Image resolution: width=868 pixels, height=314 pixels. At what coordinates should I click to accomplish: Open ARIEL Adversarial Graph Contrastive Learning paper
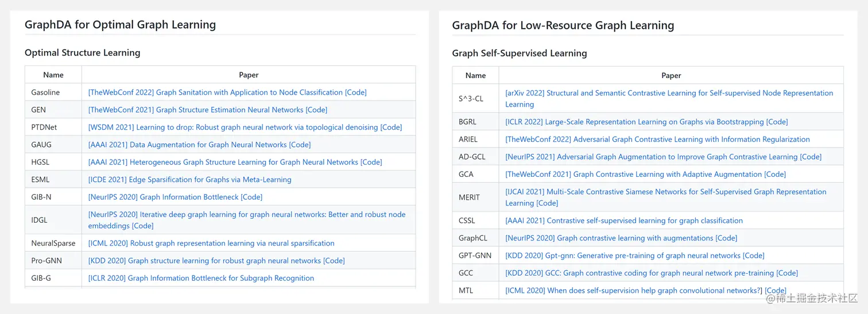coord(657,139)
